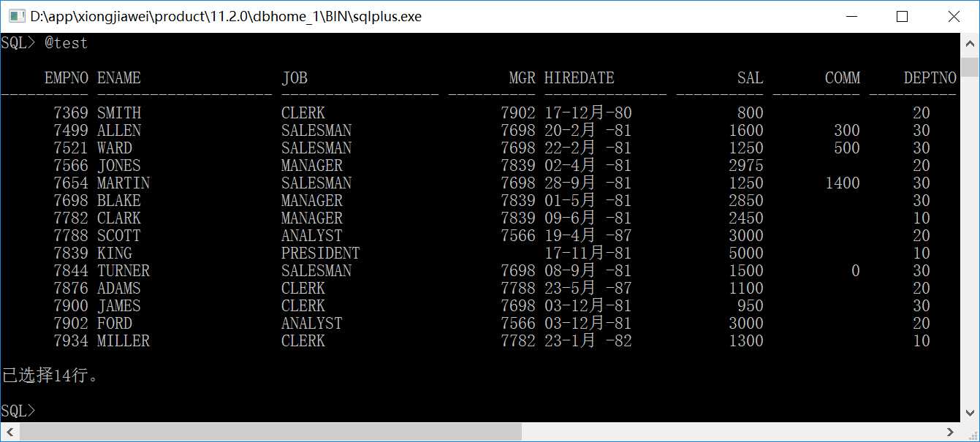The width and height of the screenshot is (980, 442).
Task: Select employee name BLAKE
Action: point(119,201)
